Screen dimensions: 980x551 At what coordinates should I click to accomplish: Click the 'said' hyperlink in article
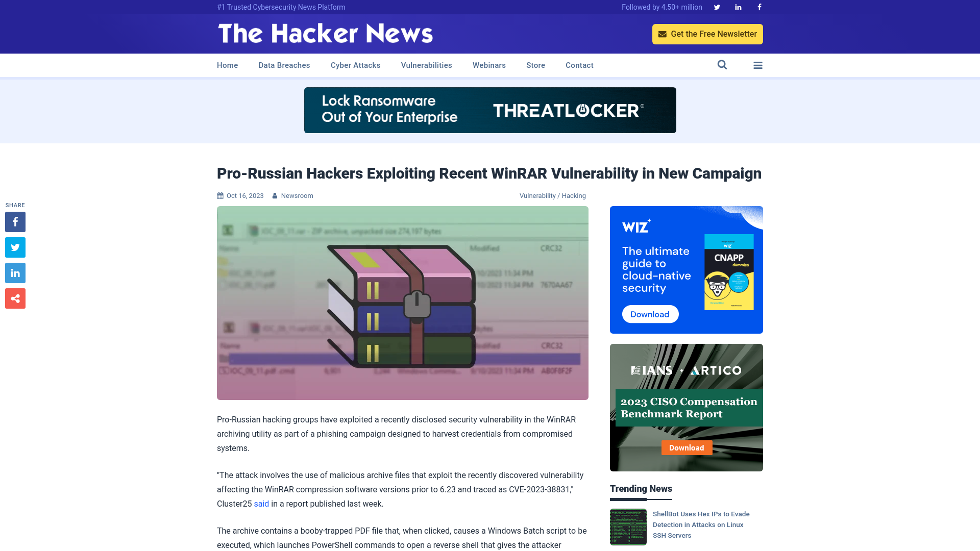click(261, 503)
